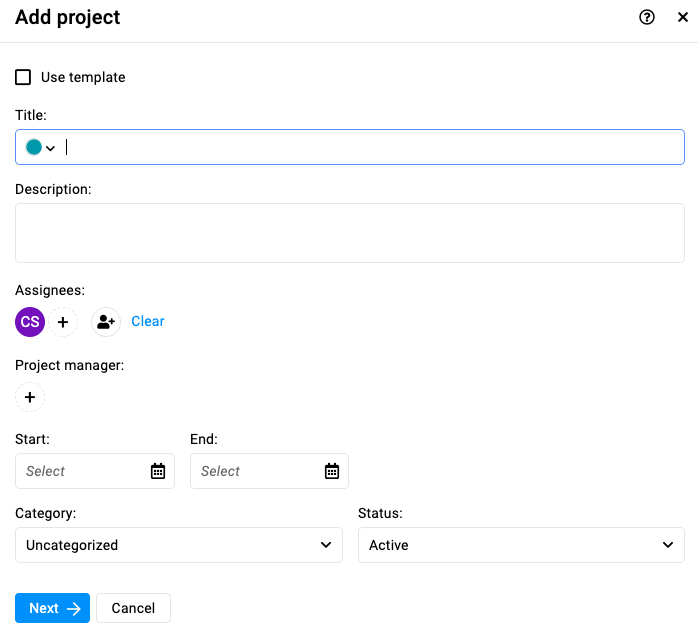
Task: Close the Add project dialog
Action: 682,17
